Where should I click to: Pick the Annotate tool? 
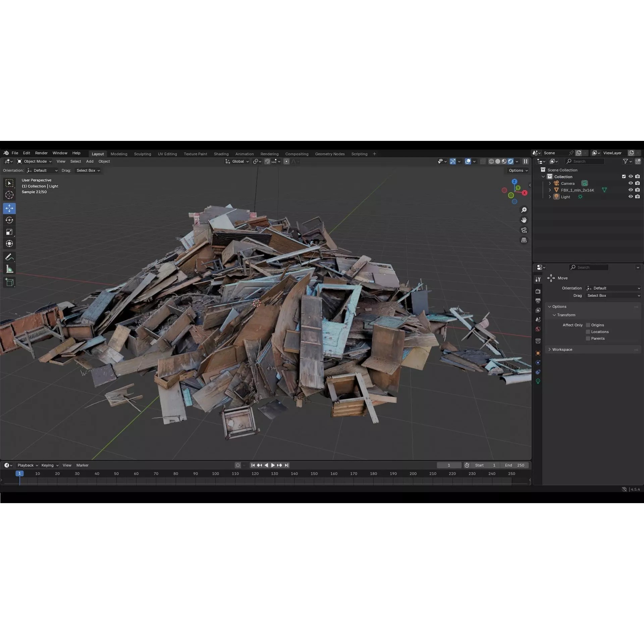point(9,257)
